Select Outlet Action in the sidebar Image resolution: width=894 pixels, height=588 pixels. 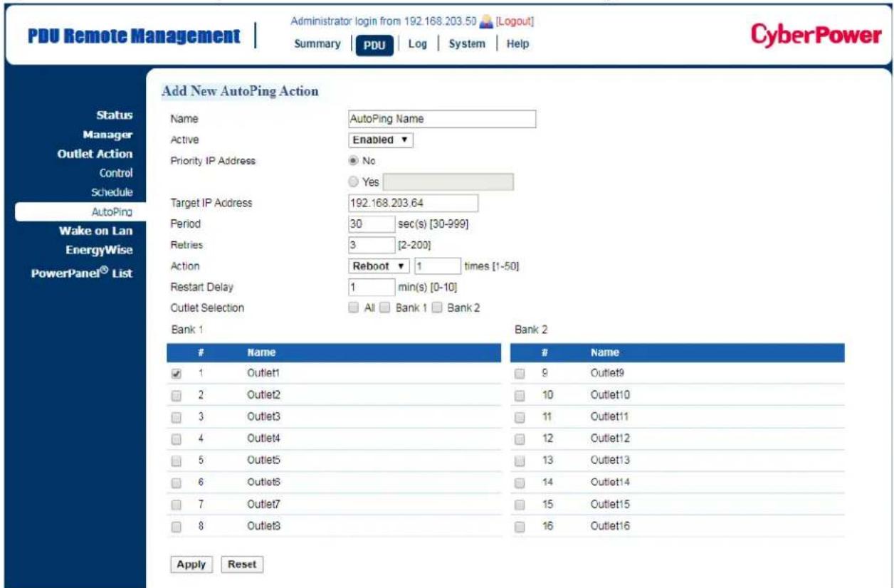point(95,154)
